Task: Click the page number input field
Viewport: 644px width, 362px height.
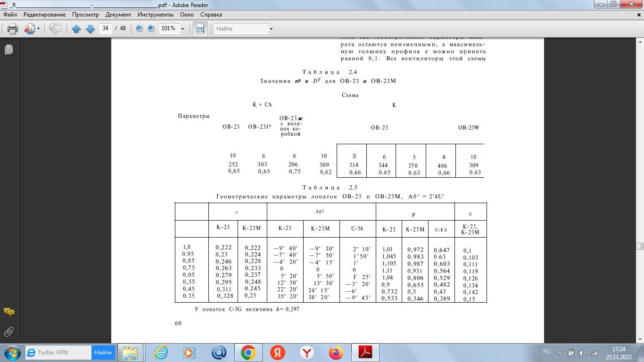Action: [105, 28]
